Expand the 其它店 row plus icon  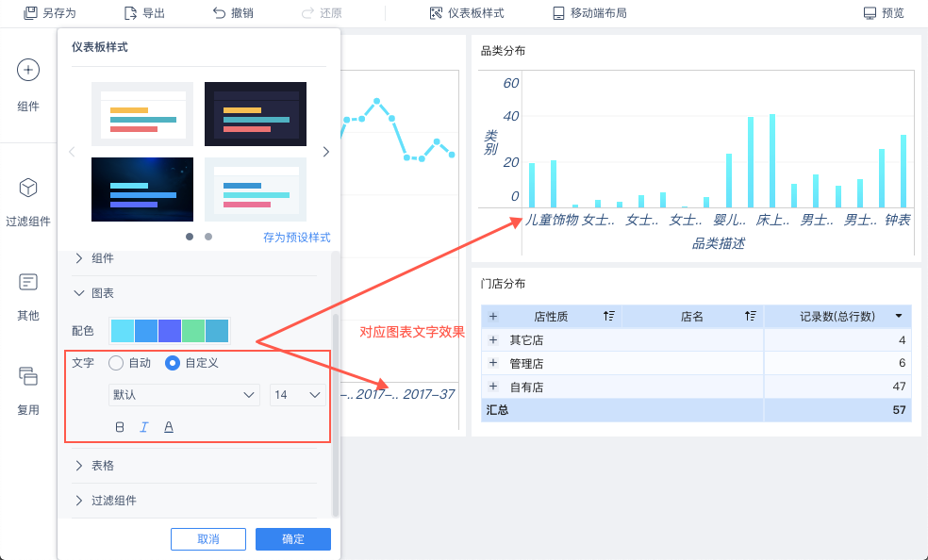click(493, 340)
